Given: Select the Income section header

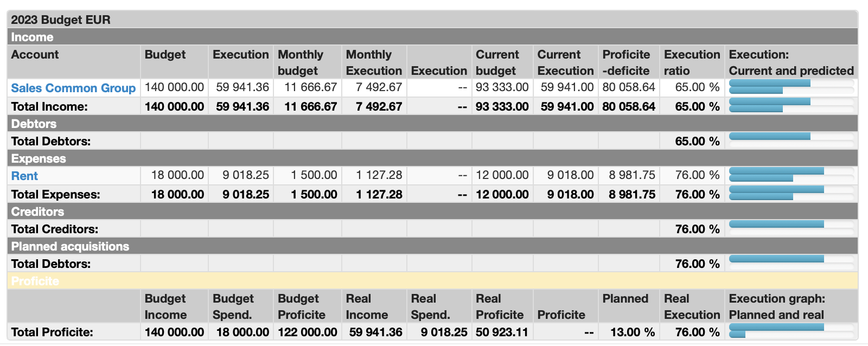Looking at the screenshot, I should tap(33, 37).
